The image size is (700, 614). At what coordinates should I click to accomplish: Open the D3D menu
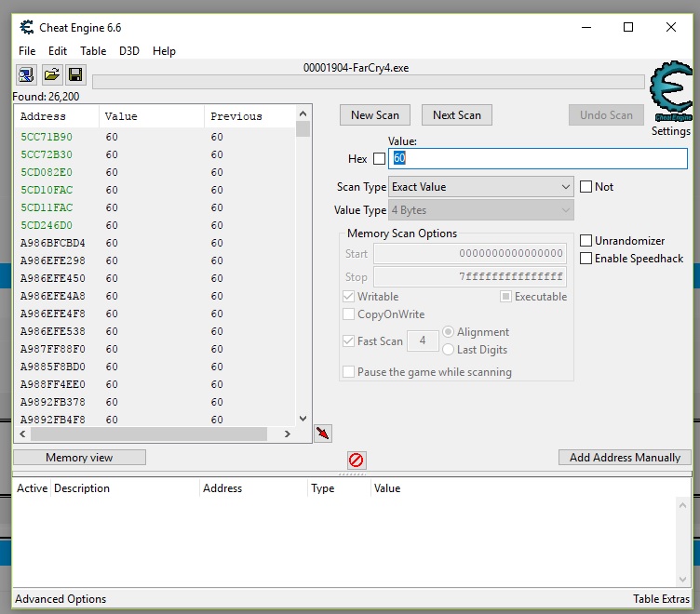129,51
